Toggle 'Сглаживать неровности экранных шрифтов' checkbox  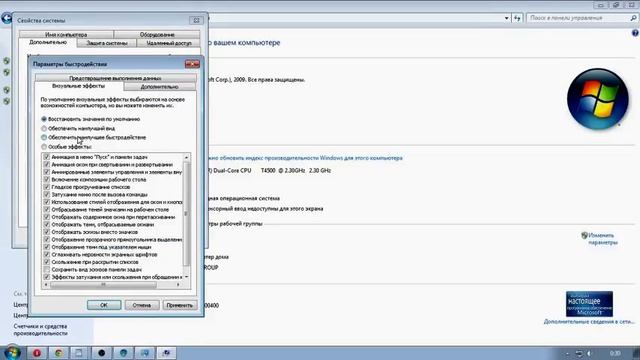pos(47,255)
